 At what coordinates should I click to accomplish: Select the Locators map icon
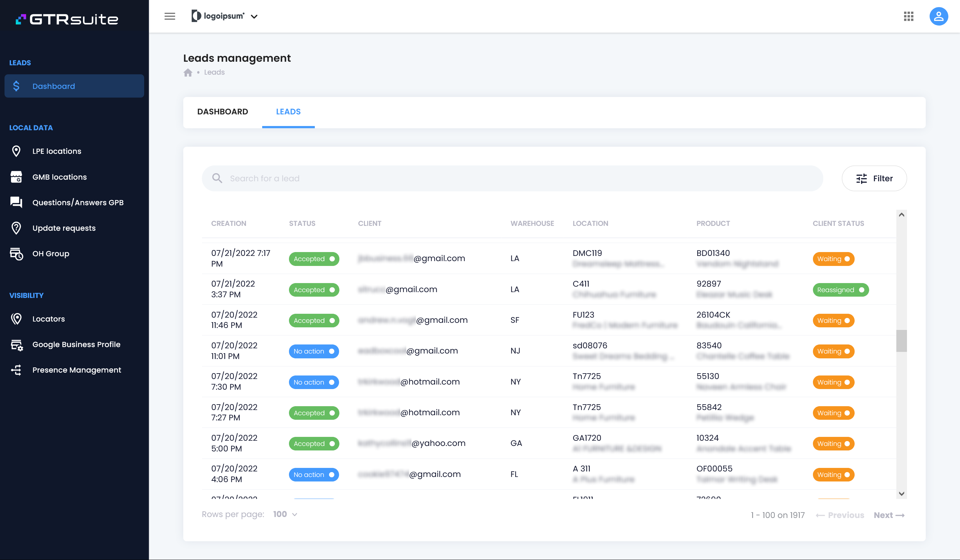[x=16, y=319]
